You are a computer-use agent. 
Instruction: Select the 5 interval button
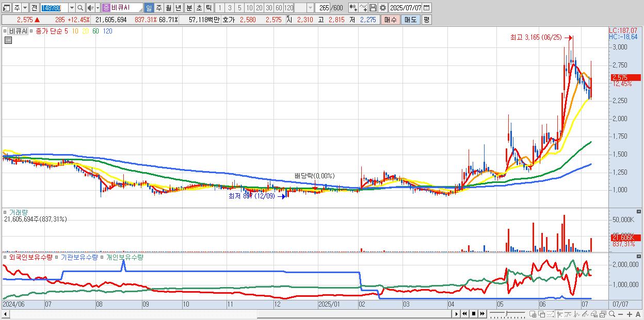(239, 8)
